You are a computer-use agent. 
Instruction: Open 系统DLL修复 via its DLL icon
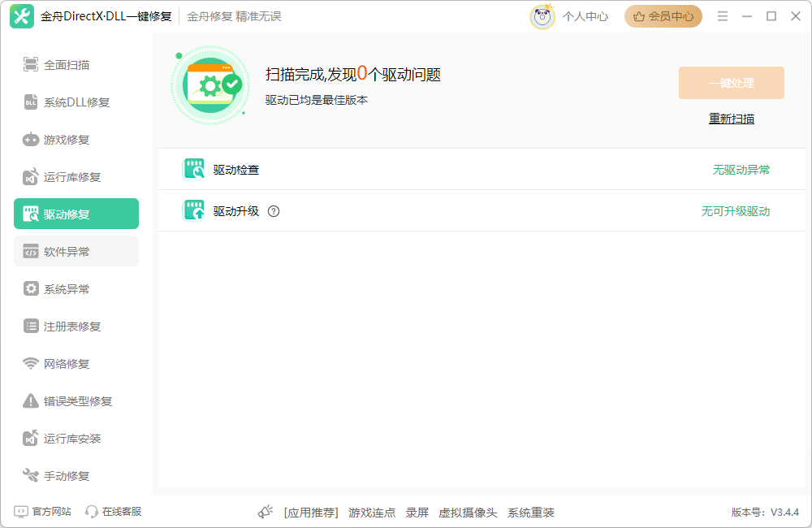(30, 102)
